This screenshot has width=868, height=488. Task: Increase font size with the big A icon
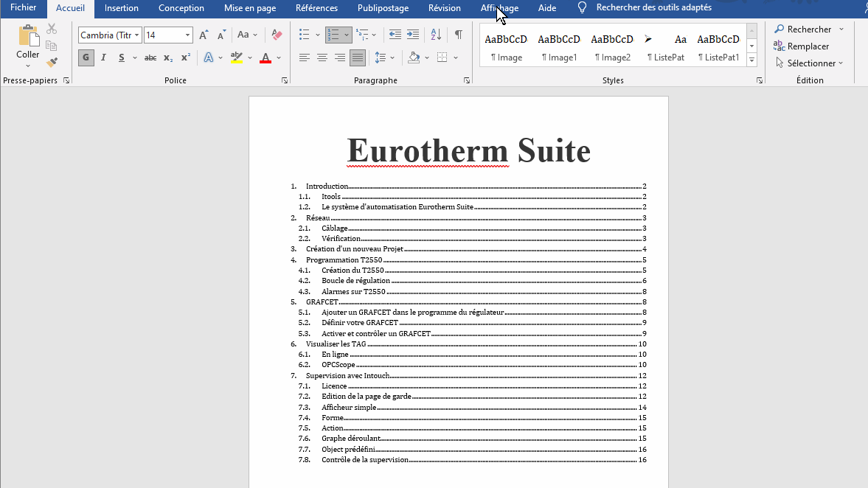click(204, 35)
